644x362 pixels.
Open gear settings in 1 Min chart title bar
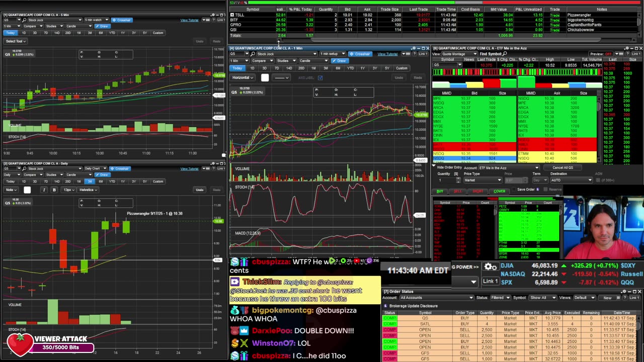pos(414,48)
